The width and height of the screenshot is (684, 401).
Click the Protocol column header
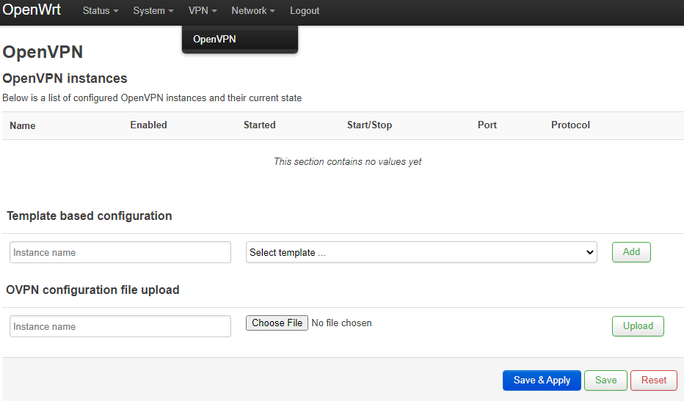pyautogui.click(x=570, y=125)
